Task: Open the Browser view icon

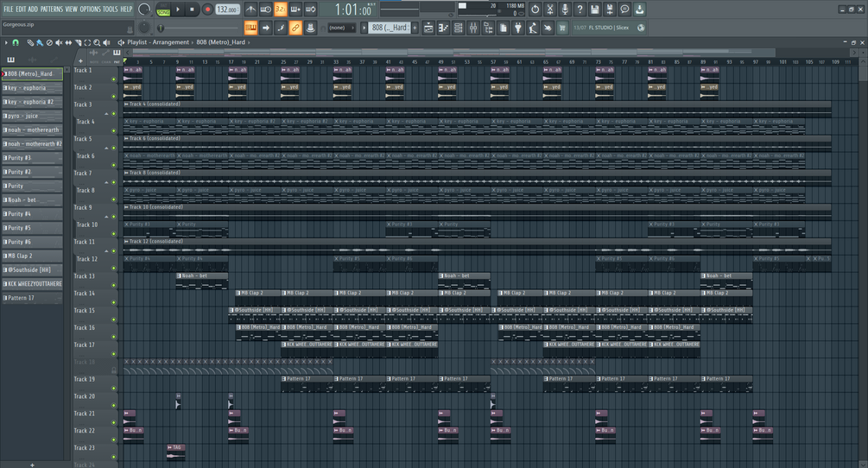Action: pos(488,28)
